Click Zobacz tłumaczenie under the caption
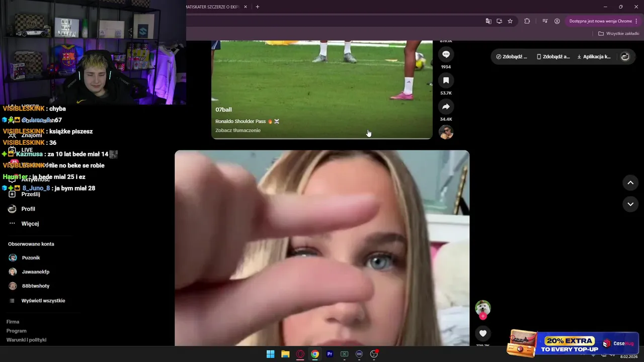Viewport: 644px width, 362px height. 238,130
